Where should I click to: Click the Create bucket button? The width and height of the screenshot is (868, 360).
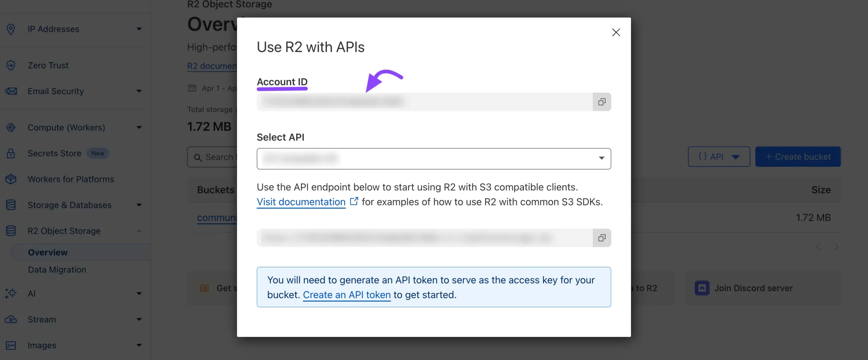point(798,157)
